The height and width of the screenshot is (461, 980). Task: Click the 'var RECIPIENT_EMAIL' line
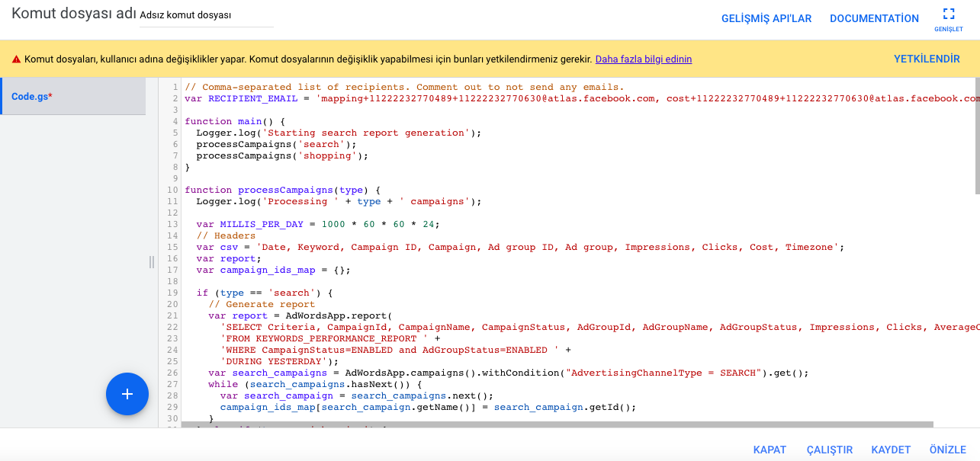[x=581, y=98]
